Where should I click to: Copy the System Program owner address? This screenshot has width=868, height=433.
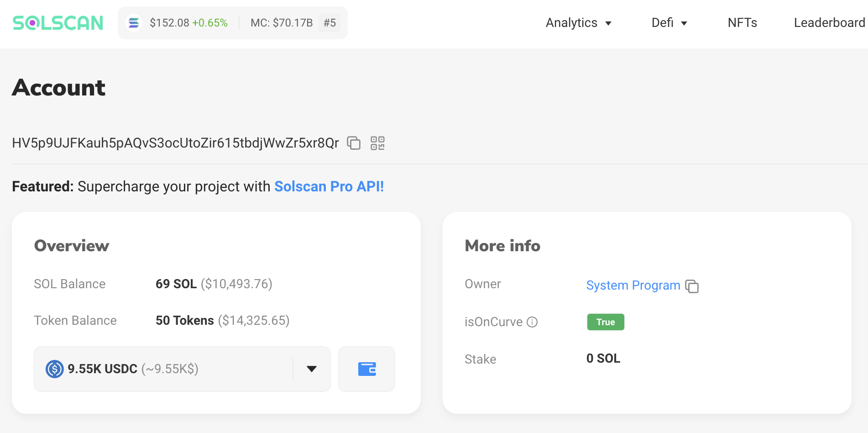tap(692, 286)
